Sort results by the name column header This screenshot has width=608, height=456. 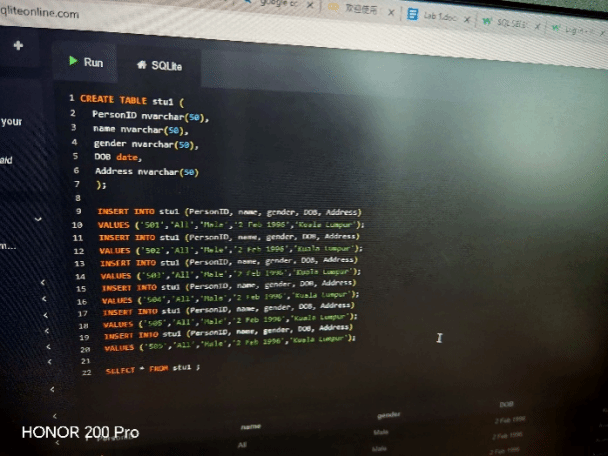pyautogui.click(x=250, y=426)
